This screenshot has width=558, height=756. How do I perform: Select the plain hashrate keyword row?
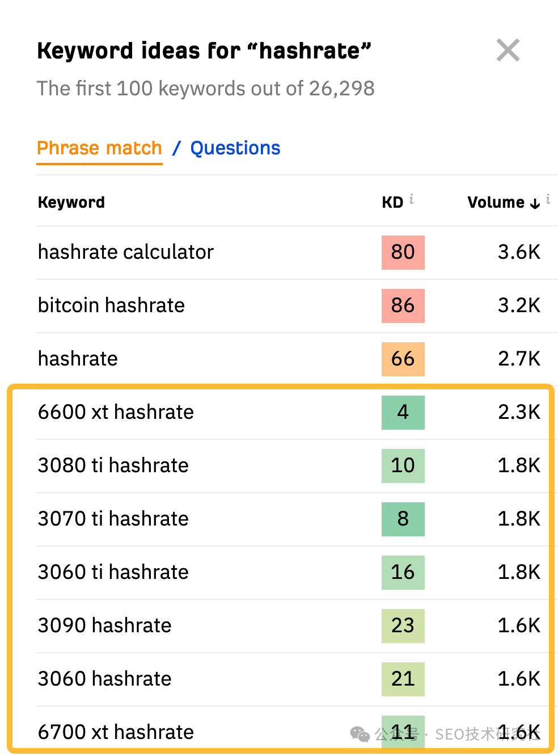[297, 359]
